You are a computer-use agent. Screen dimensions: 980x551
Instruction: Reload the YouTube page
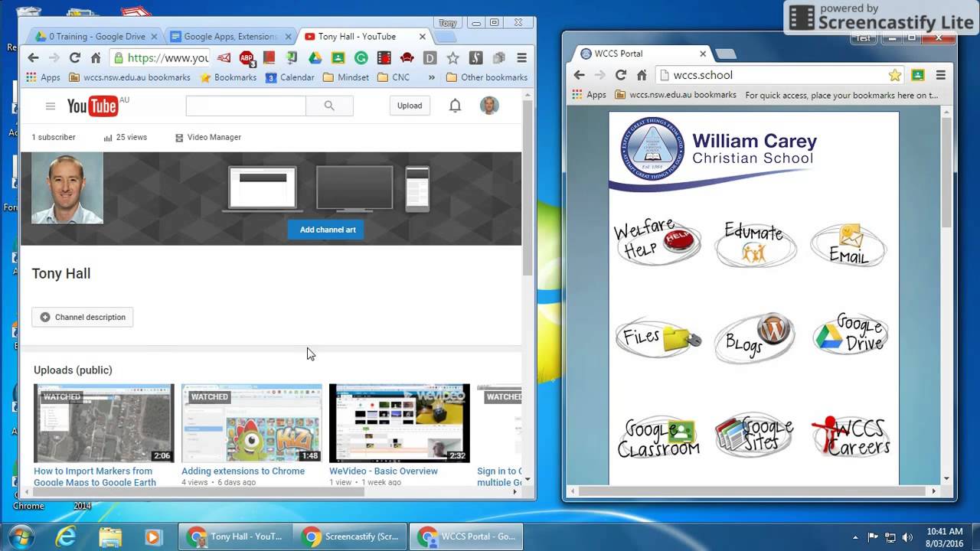74,57
